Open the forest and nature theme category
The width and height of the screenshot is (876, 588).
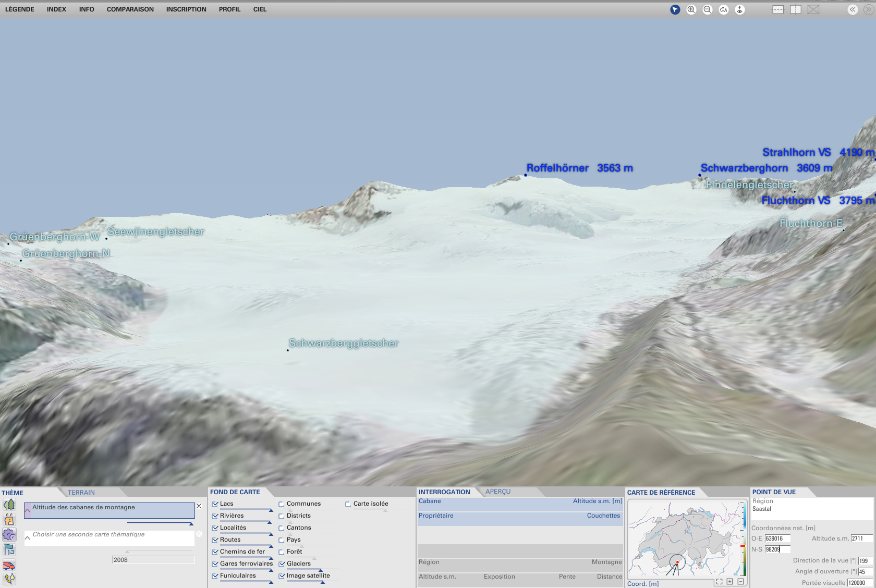click(9, 505)
